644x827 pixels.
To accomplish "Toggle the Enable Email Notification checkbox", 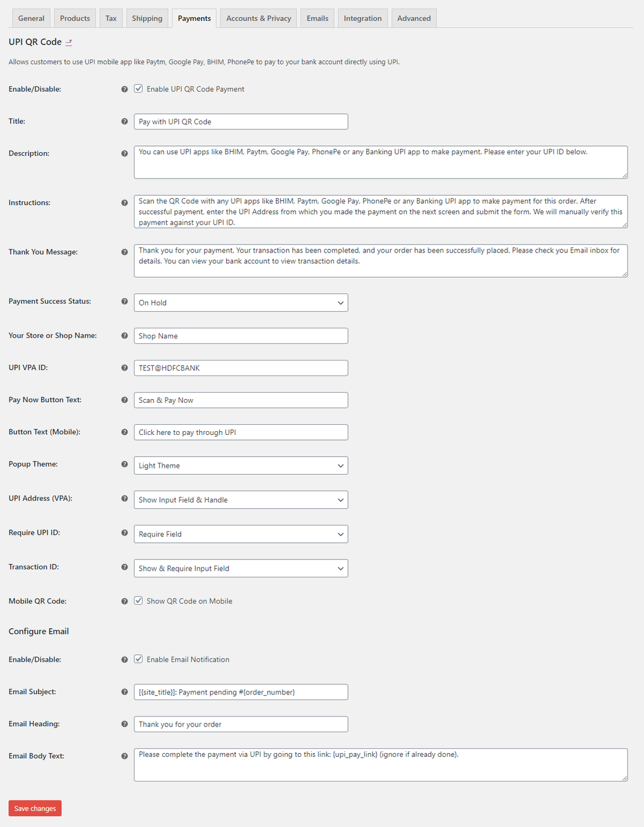I will [138, 659].
